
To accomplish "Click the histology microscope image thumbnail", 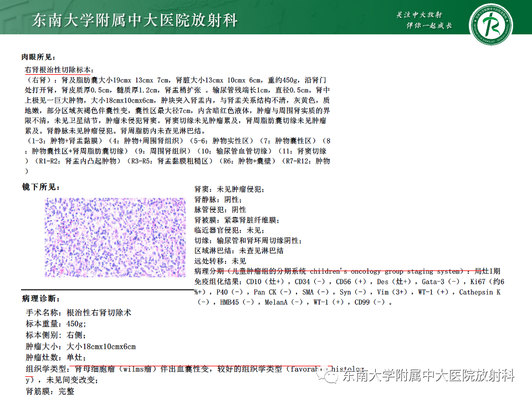I will tap(115, 238).
